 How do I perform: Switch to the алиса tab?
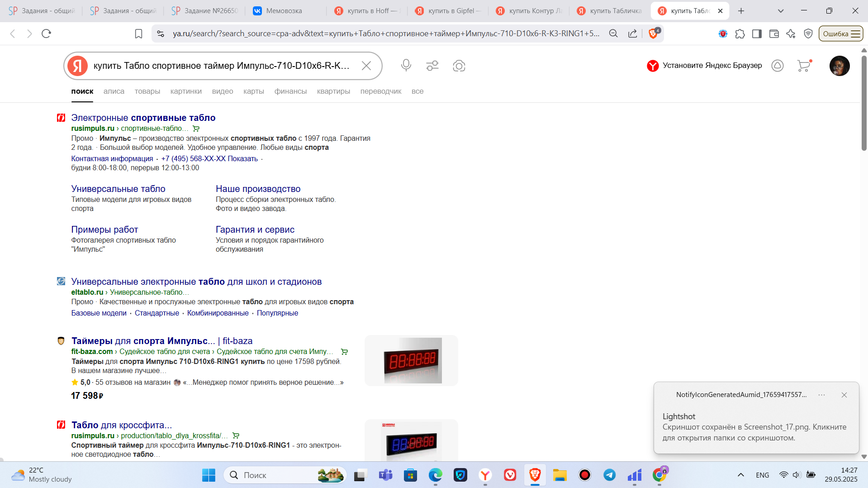tap(114, 91)
